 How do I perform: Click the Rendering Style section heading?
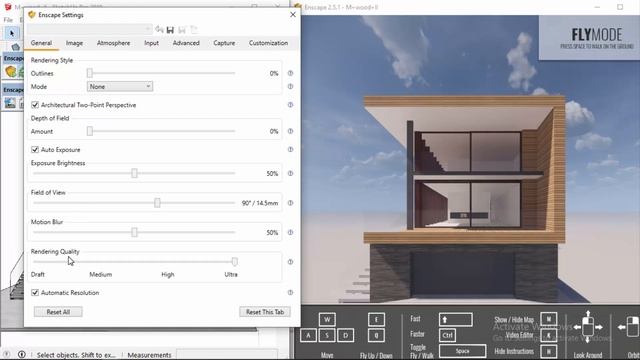[x=52, y=60]
